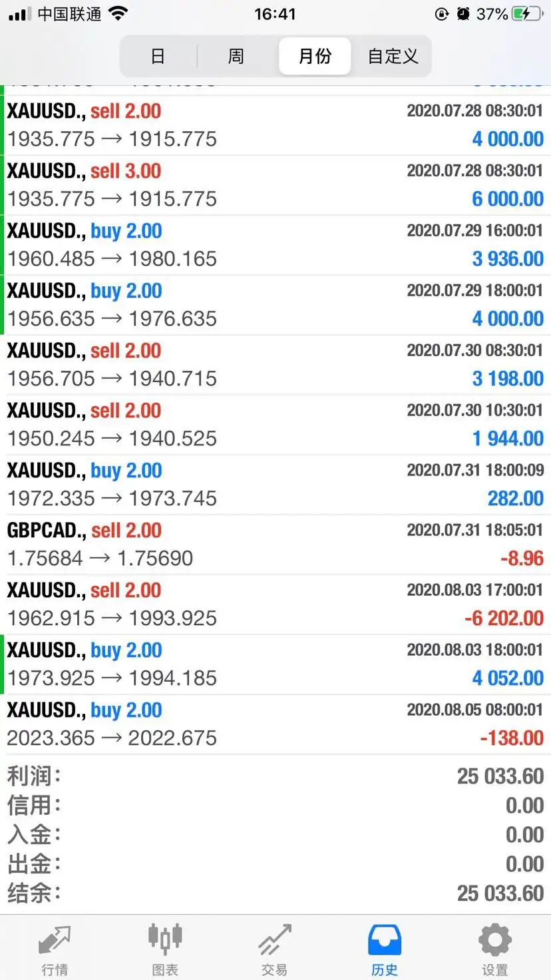Tap the XAUUSD buy trade with 282.00 profit
Viewport: 551px width, 980px height.
(x=275, y=485)
